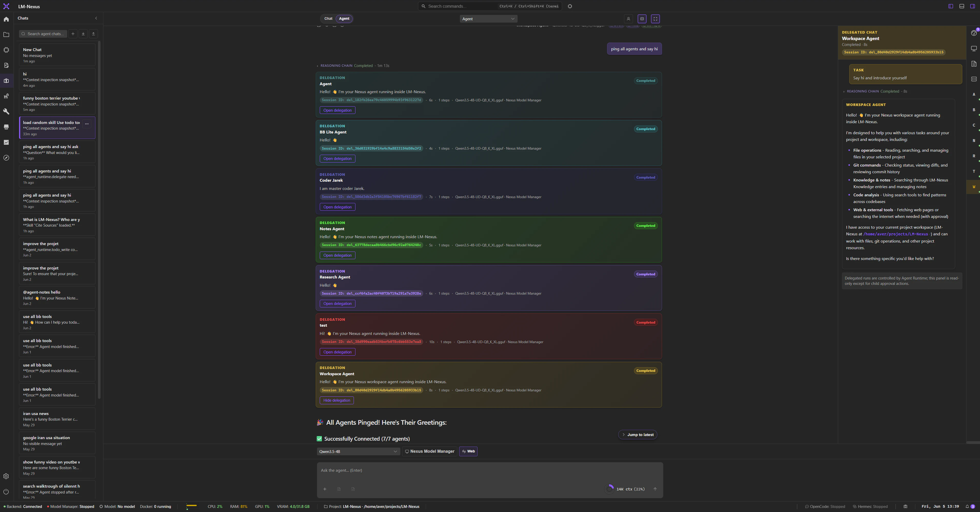Click the add attachment plus in message box
Screen dimensions: 980x512
coord(325,489)
